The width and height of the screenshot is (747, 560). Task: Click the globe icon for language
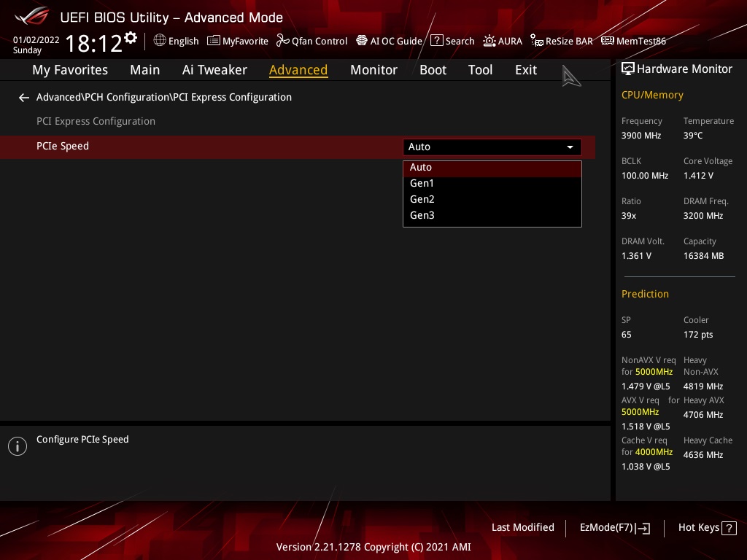(160, 41)
